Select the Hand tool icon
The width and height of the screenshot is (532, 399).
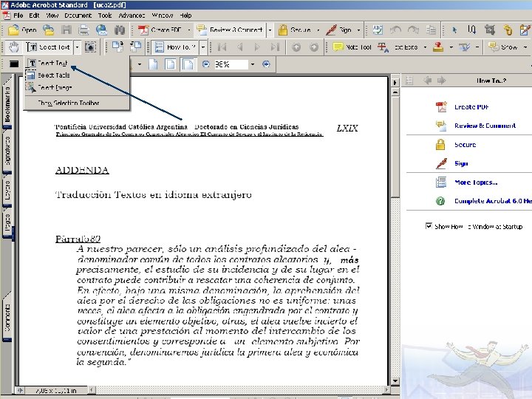[x=14, y=47]
